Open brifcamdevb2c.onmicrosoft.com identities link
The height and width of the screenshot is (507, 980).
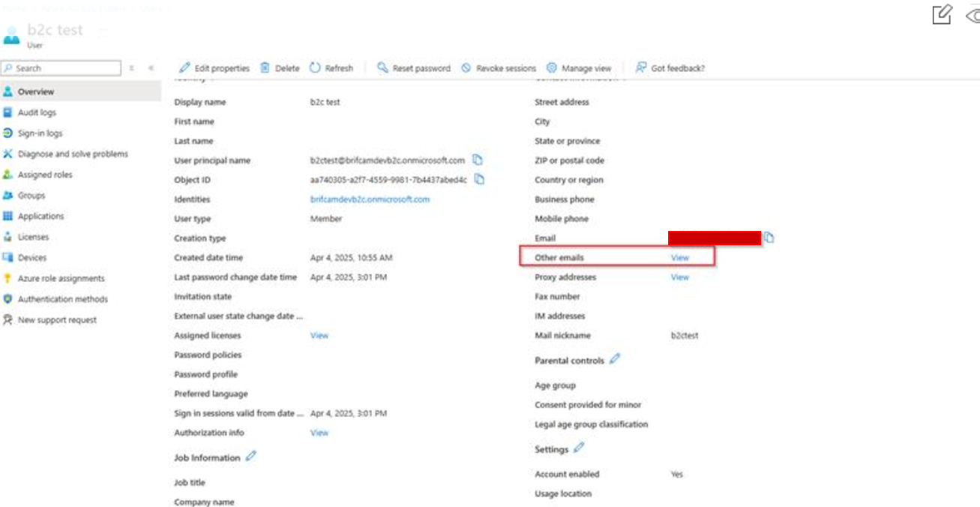tap(370, 199)
